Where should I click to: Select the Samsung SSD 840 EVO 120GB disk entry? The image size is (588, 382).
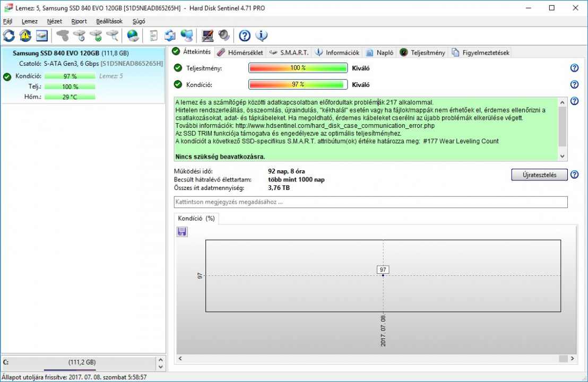(83, 75)
